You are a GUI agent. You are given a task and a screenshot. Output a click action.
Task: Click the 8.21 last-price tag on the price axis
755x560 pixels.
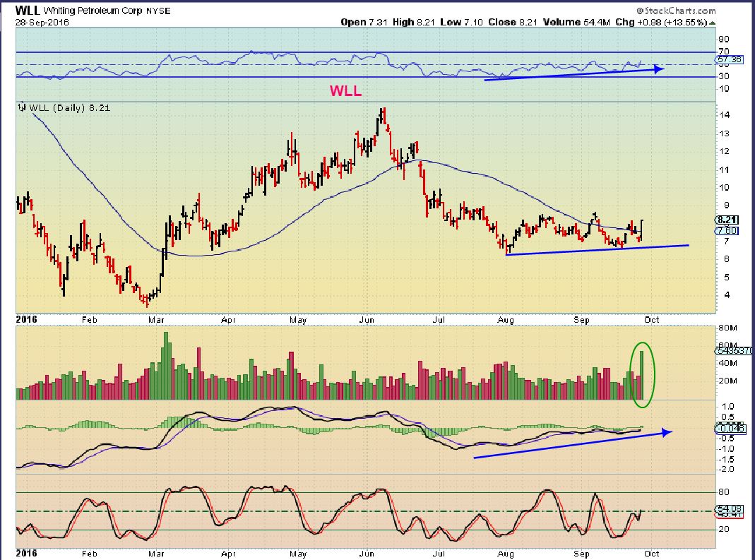(x=727, y=220)
